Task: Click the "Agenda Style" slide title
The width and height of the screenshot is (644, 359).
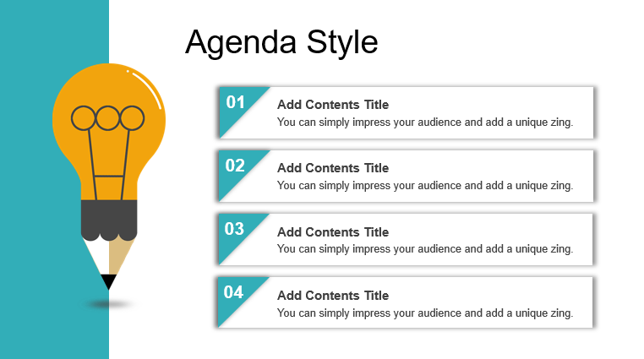Action: pos(281,41)
